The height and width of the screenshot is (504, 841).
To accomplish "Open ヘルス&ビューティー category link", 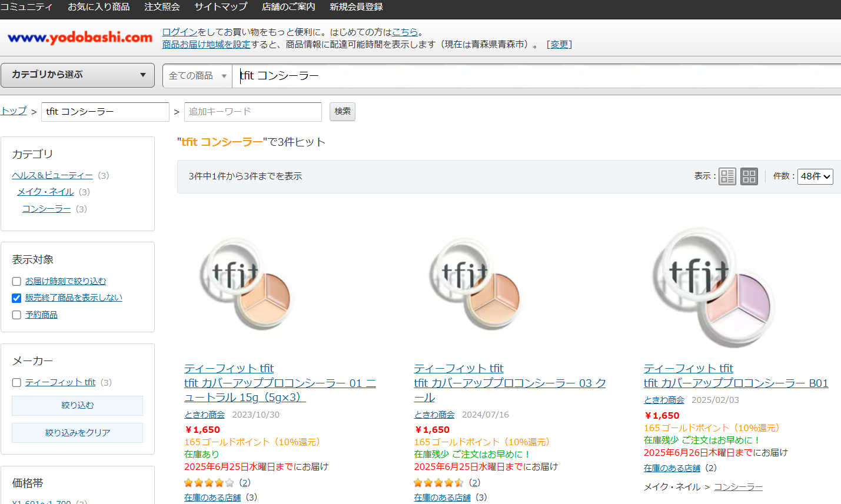I will tap(52, 176).
